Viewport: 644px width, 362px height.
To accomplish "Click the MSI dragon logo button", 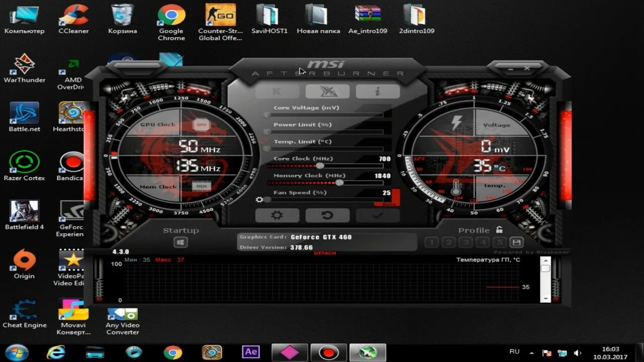I will [x=328, y=91].
